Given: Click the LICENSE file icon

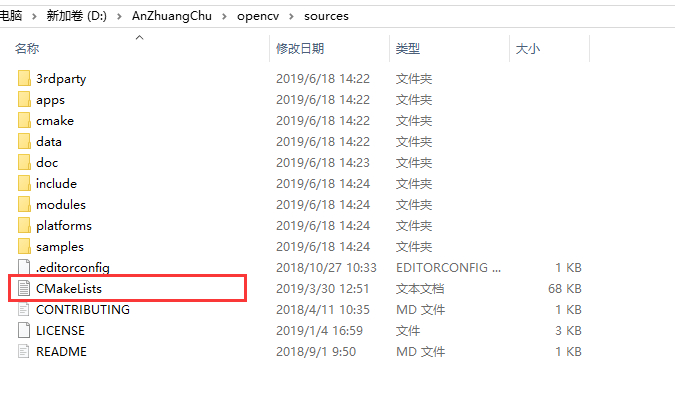Looking at the screenshot, I should pos(24,330).
